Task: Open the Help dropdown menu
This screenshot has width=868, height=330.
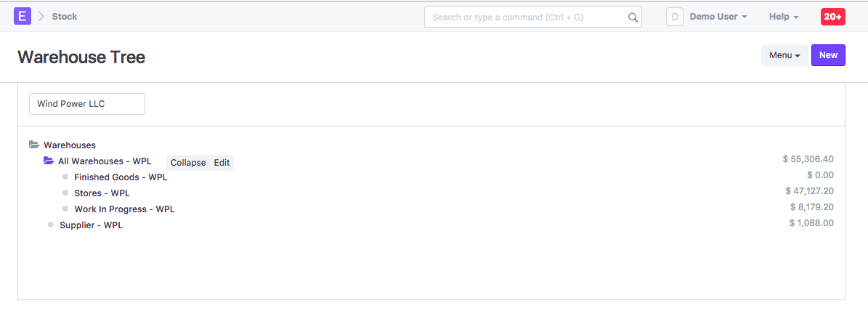Action: pyautogui.click(x=784, y=17)
